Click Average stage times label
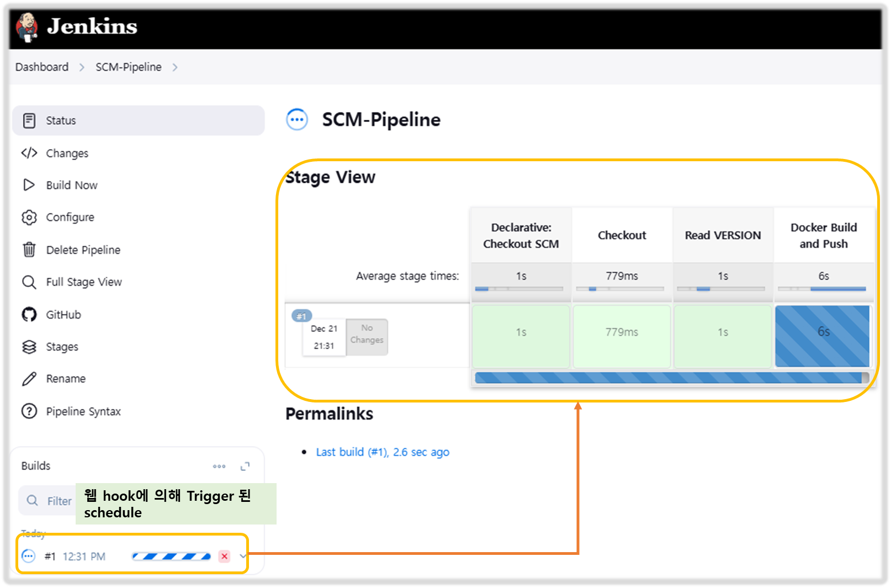891x588 pixels. click(407, 276)
